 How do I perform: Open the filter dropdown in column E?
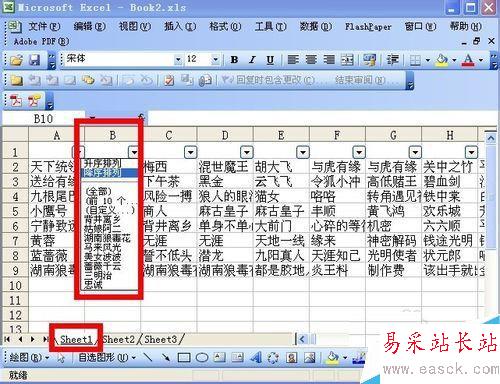point(303,152)
